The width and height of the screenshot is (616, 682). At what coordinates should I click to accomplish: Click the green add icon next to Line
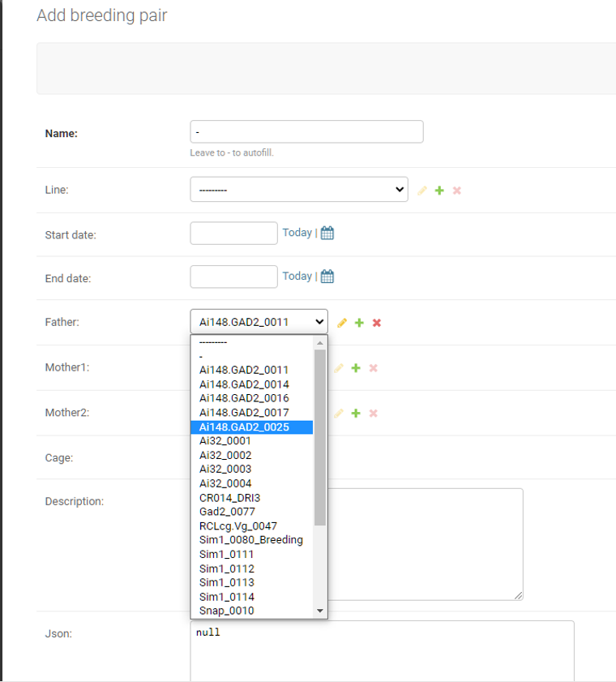point(439,190)
